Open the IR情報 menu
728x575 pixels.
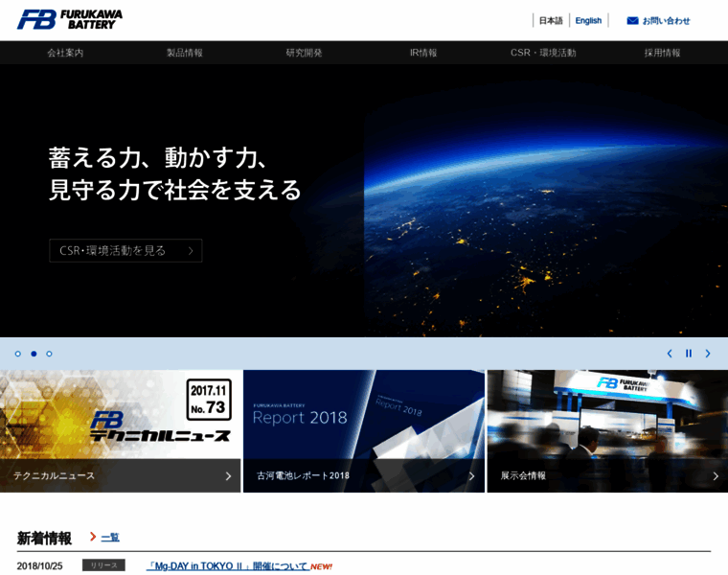(423, 53)
